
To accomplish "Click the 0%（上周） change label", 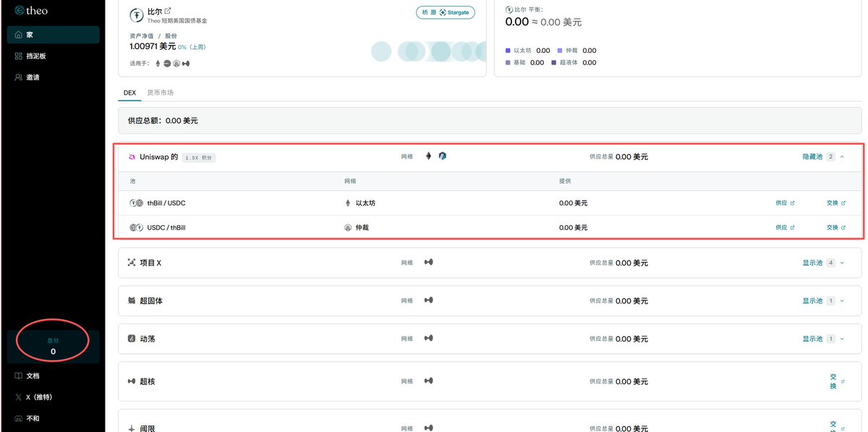I will click(192, 47).
